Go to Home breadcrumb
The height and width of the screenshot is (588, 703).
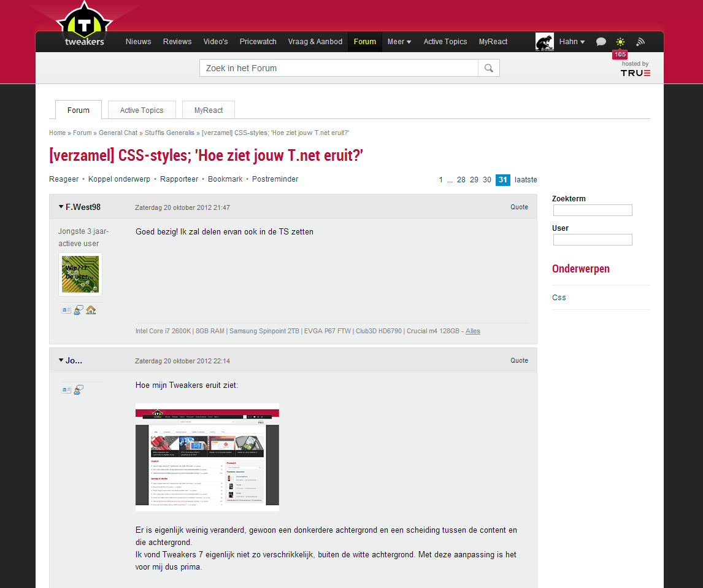[x=58, y=133]
